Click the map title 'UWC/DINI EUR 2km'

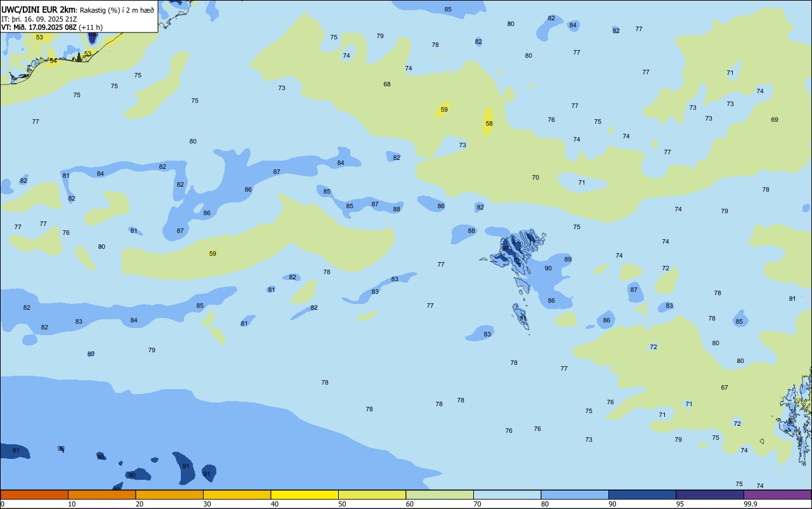click(x=39, y=10)
